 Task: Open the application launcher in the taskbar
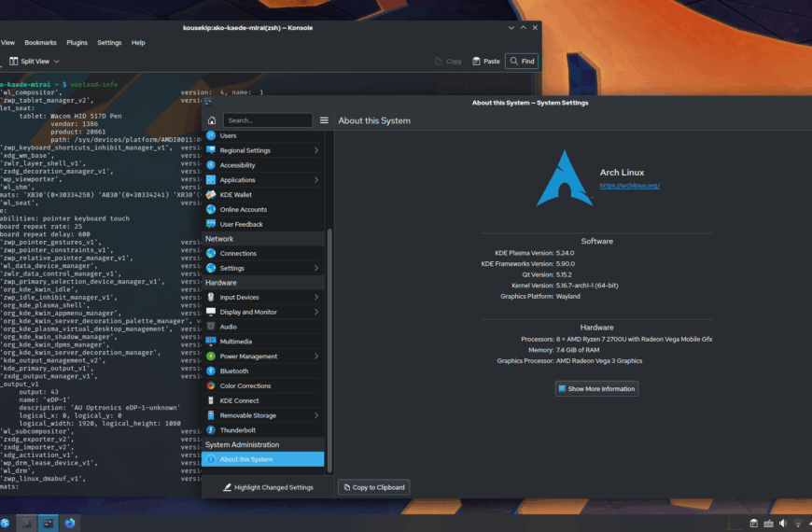5,524
